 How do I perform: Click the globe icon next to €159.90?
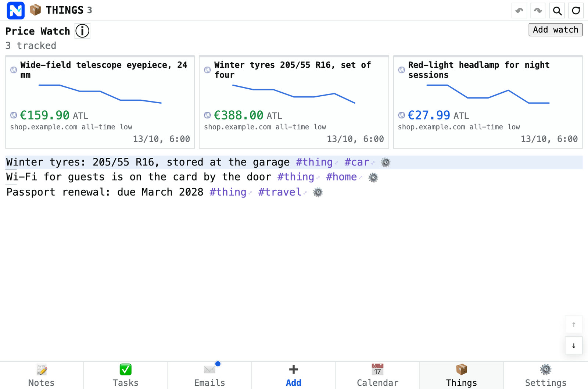pos(14,115)
